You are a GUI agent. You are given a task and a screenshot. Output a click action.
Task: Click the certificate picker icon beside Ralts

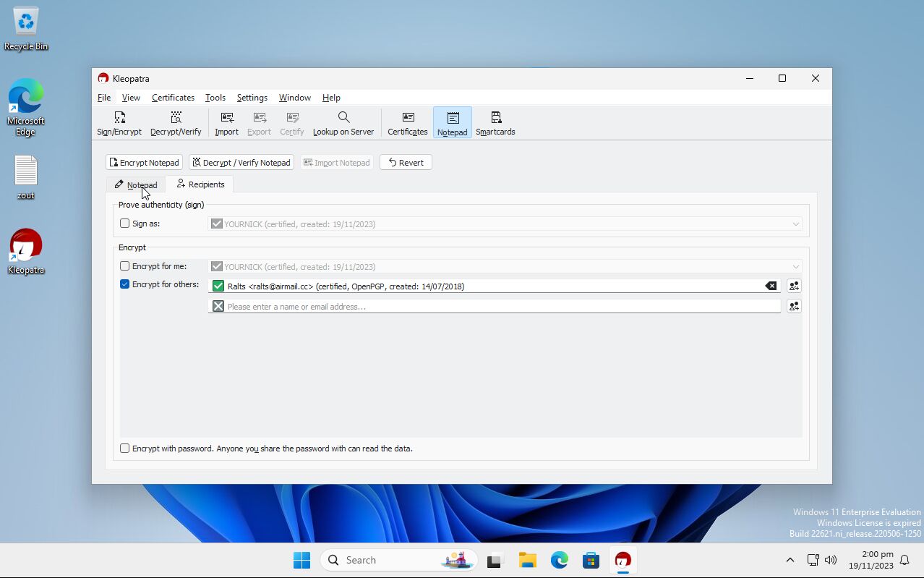click(x=793, y=286)
